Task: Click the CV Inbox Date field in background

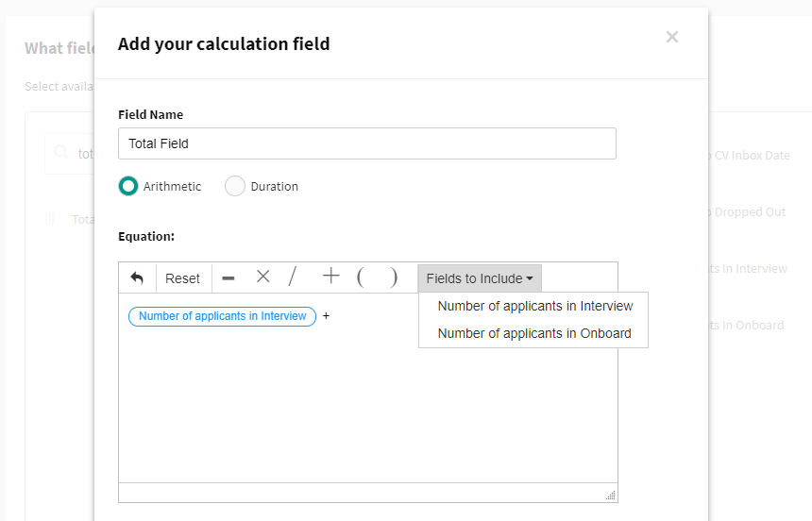Action: click(749, 156)
